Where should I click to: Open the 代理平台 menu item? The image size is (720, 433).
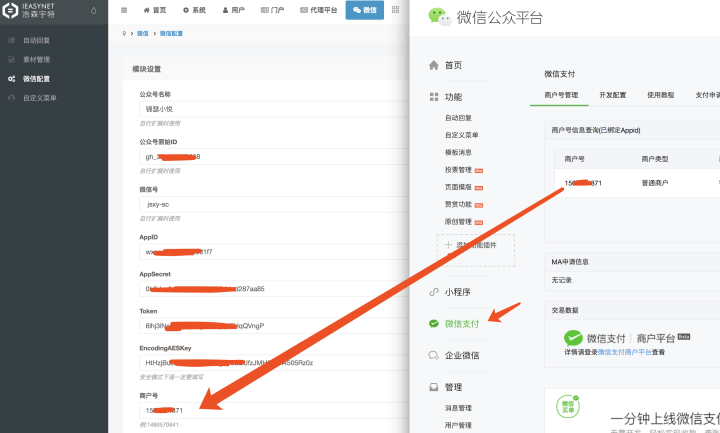click(x=319, y=10)
